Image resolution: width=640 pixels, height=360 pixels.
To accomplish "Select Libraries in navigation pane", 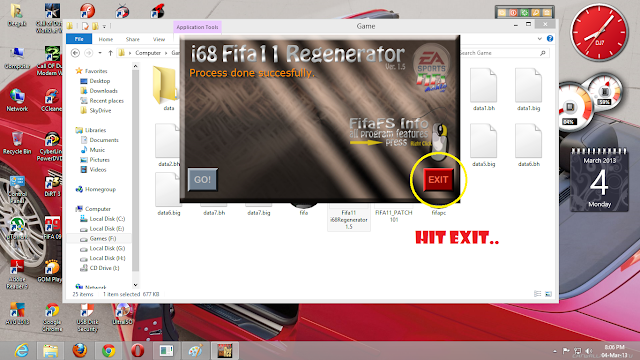I will 95,130.
